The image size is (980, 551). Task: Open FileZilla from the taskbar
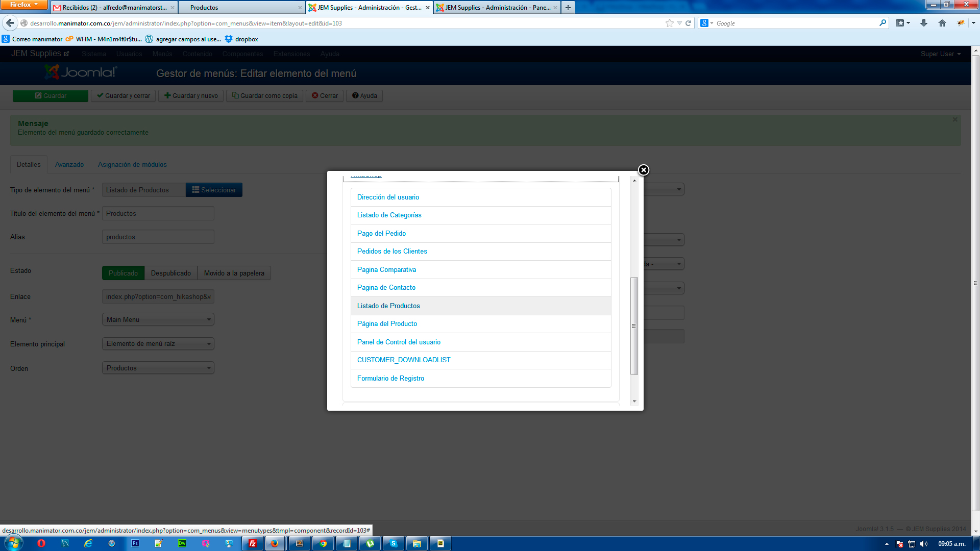point(253,543)
